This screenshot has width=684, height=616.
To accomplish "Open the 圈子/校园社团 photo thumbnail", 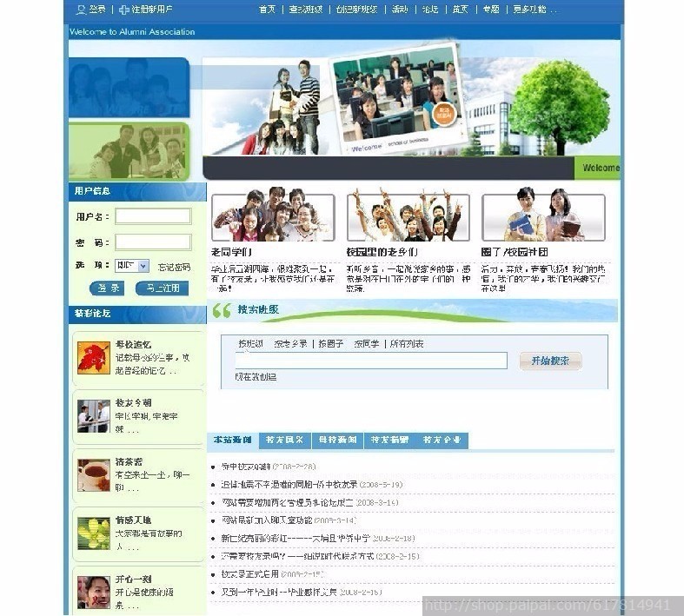I will pyautogui.click(x=543, y=215).
